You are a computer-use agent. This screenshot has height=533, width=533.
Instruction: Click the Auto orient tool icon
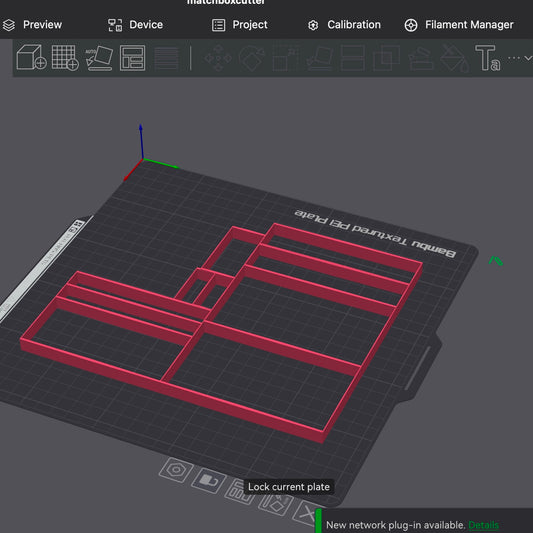(x=99, y=58)
